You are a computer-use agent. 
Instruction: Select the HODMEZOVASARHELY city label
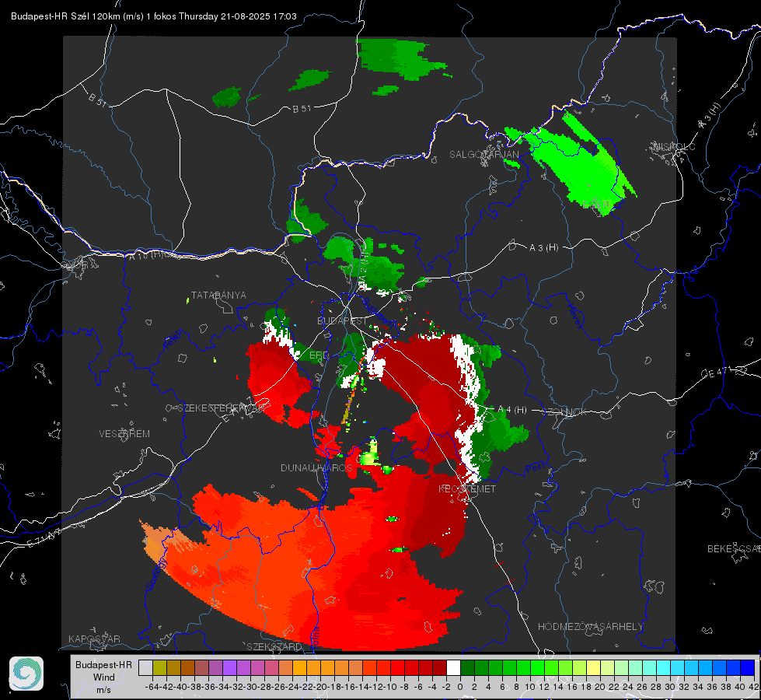point(590,627)
